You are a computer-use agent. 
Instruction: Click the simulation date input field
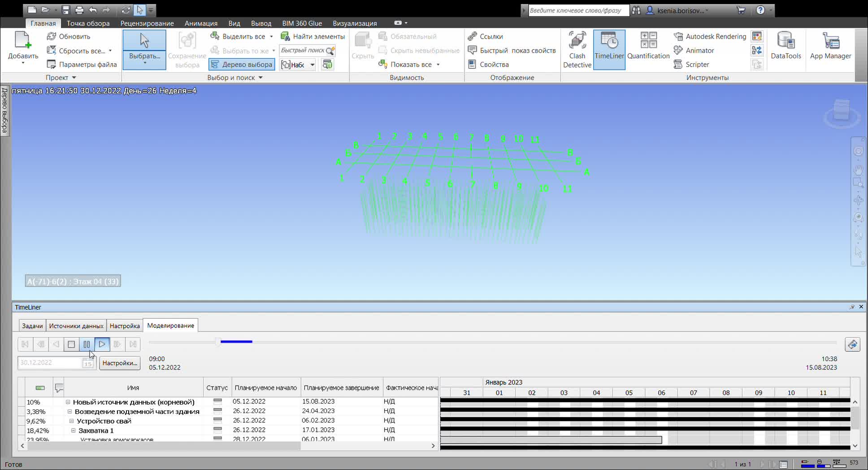49,362
